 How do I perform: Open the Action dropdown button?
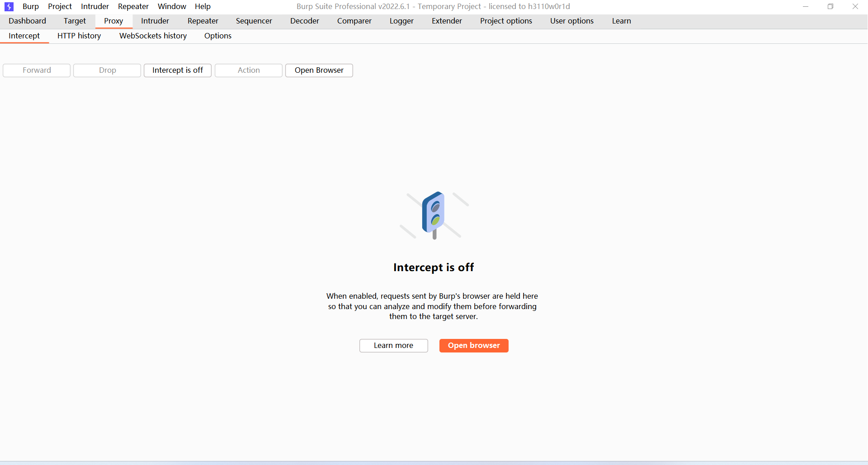(249, 70)
